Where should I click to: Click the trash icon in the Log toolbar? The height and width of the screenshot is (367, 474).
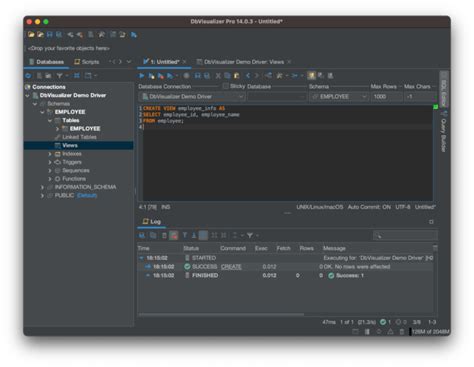click(164, 236)
